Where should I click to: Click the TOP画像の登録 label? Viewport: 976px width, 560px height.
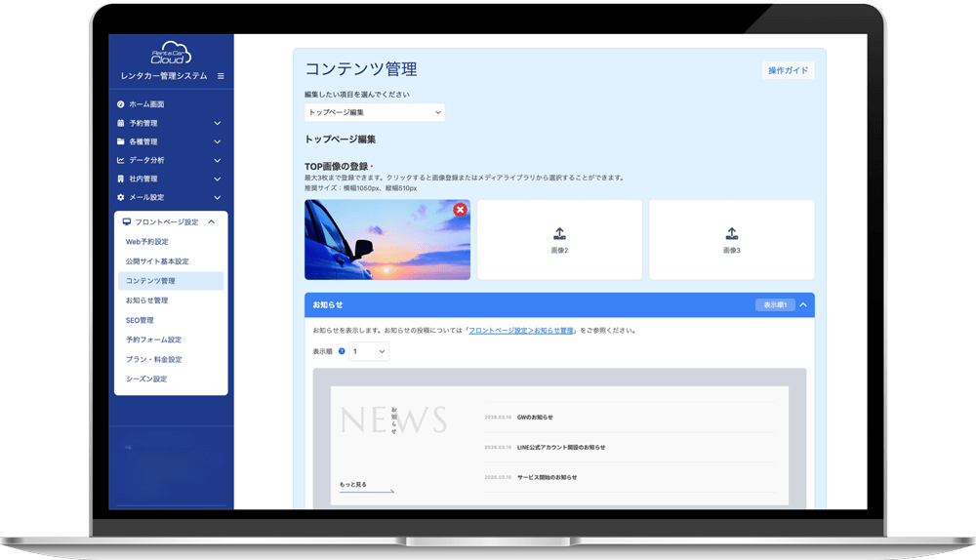(336, 167)
